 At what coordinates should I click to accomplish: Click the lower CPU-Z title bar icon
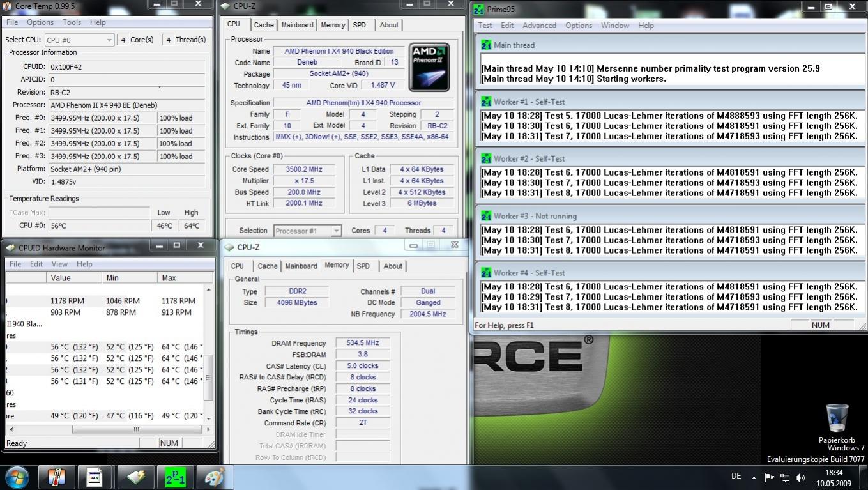tap(229, 247)
